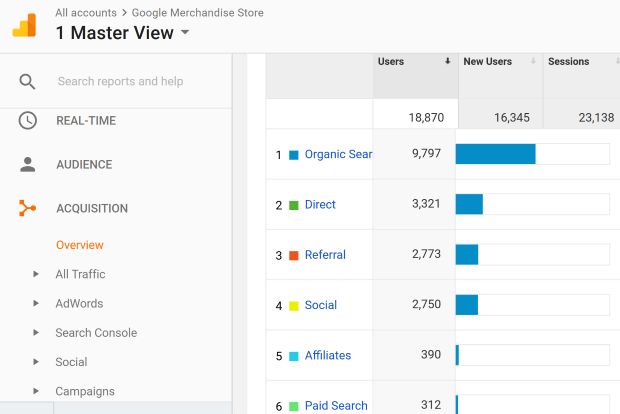Click the Referral value 2,773
Image resolution: width=620 pixels, height=414 pixels.
point(426,253)
